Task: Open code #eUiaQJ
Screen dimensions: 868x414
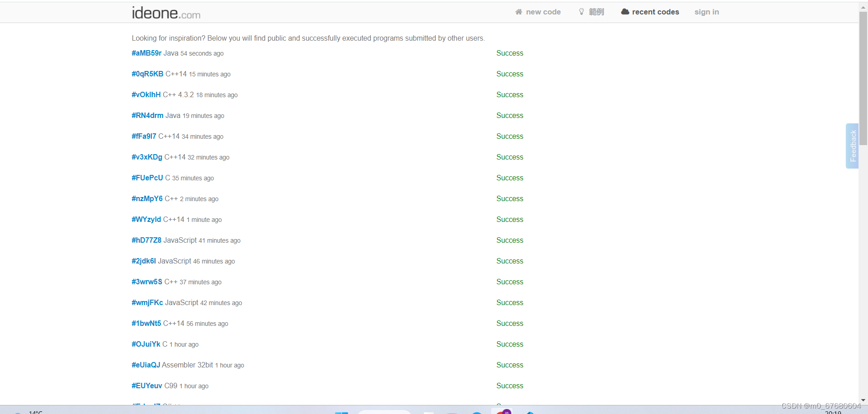Action: point(146,365)
